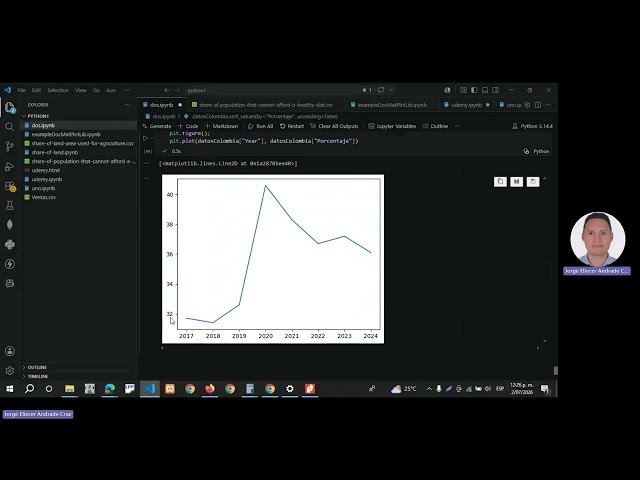Click the Restart kernel button
This screenshot has height=480, width=640.
click(292, 126)
